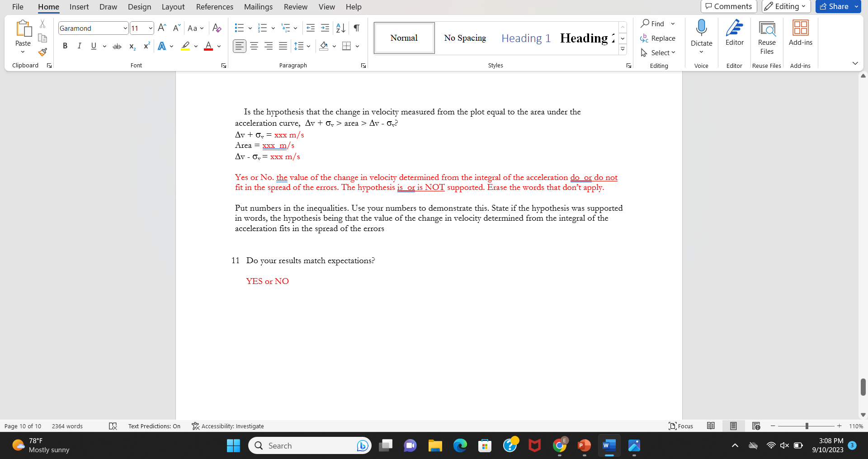Toggle superscript formatting
The height and width of the screenshot is (459, 868).
tap(146, 46)
